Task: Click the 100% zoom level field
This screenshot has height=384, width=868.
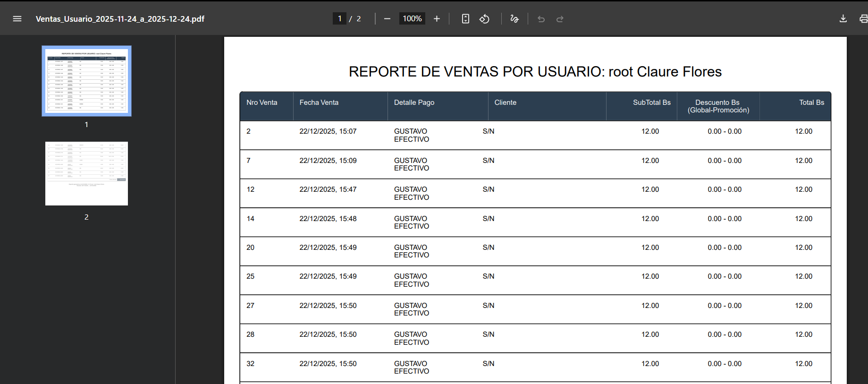Action: pyautogui.click(x=412, y=19)
